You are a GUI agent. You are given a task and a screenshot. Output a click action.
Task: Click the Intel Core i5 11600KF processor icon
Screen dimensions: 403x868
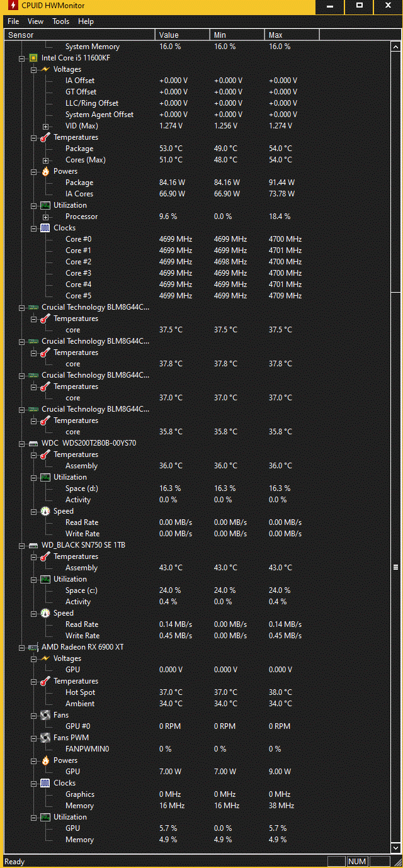33,58
